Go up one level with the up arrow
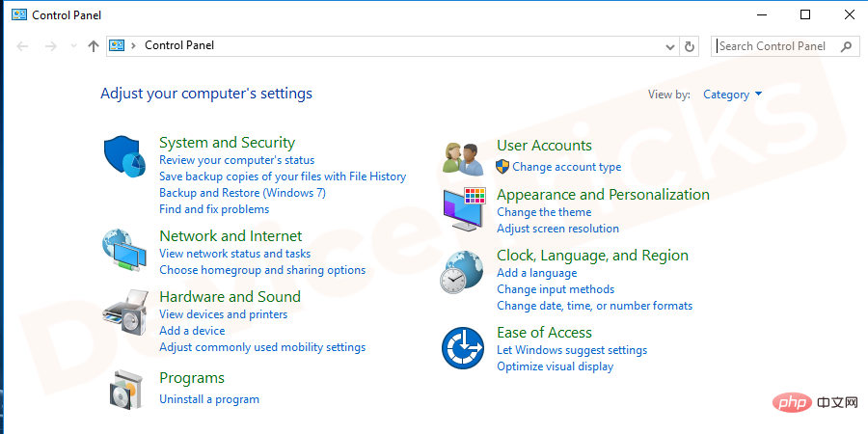Screen dimensions: 868x434 (93, 46)
